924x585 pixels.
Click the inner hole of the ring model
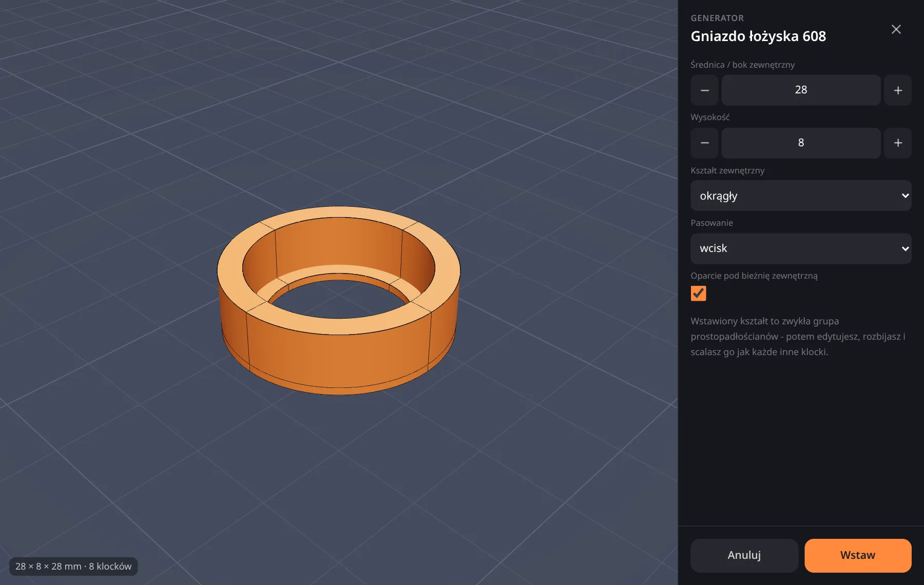coord(339,300)
